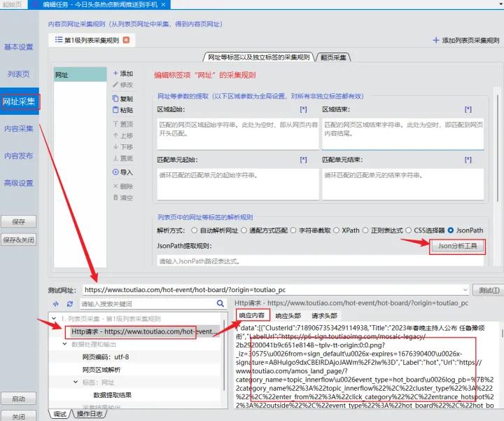The height and width of the screenshot is (421, 504).
Task: Click the 上移 move up icon
Action: pyautogui.click(x=115, y=135)
